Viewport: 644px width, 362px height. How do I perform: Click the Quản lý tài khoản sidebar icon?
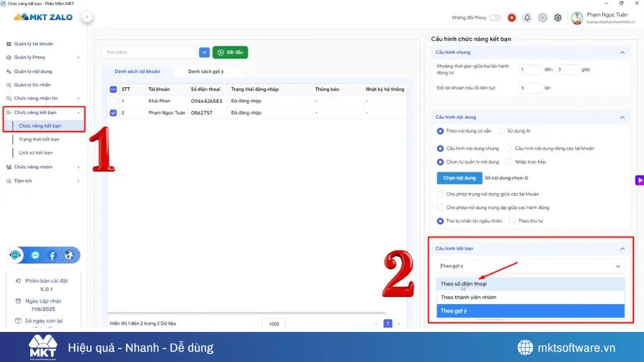click(9, 44)
